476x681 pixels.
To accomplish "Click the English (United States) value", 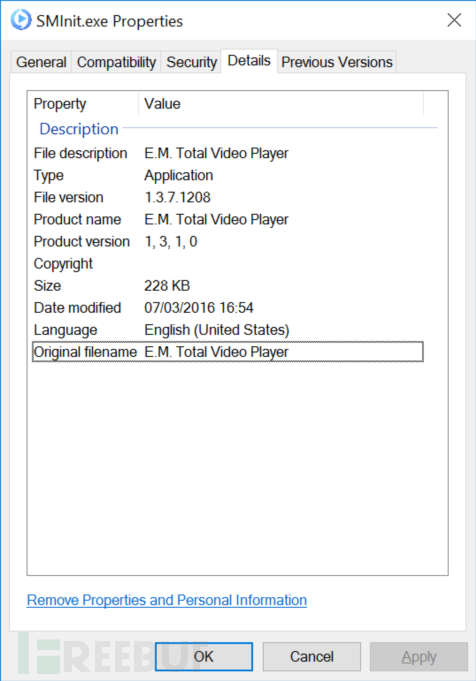I will tap(217, 331).
